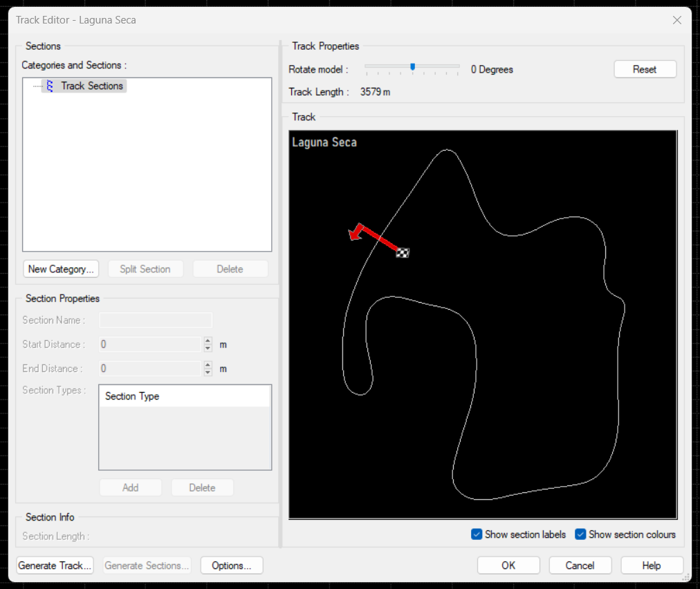
Task: Open the Options dialog
Action: click(x=232, y=565)
